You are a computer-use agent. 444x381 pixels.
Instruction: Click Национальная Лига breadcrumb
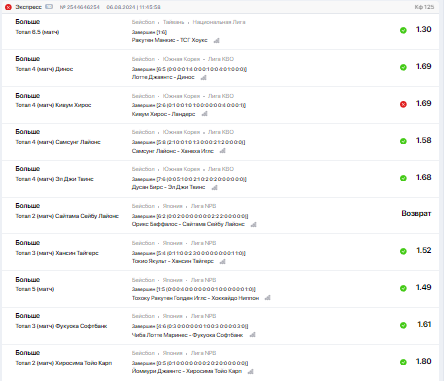tap(219, 22)
